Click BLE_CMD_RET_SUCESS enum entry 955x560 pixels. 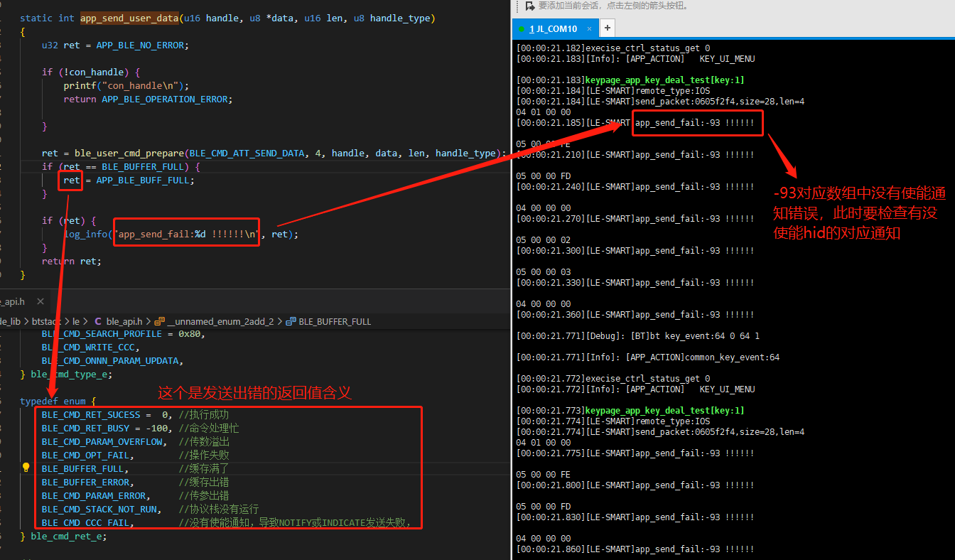click(x=107, y=414)
